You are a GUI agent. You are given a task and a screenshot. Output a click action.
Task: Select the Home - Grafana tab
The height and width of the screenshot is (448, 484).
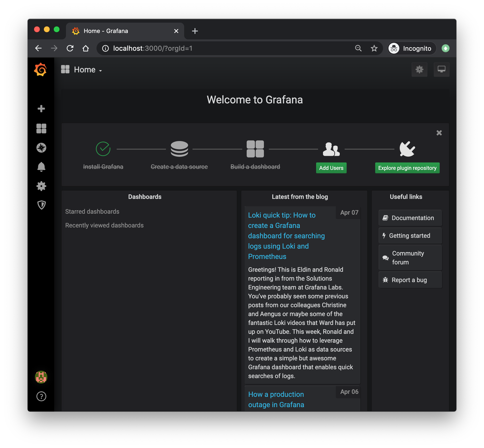pos(125,31)
